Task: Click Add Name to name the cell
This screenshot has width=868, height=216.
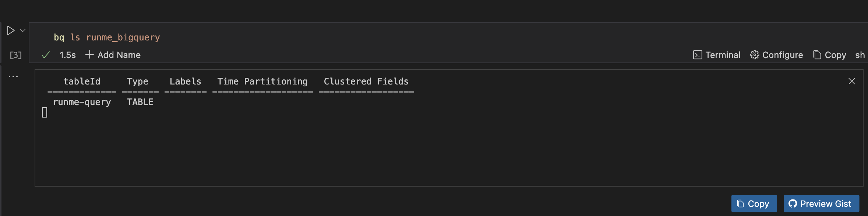Action: [119, 55]
